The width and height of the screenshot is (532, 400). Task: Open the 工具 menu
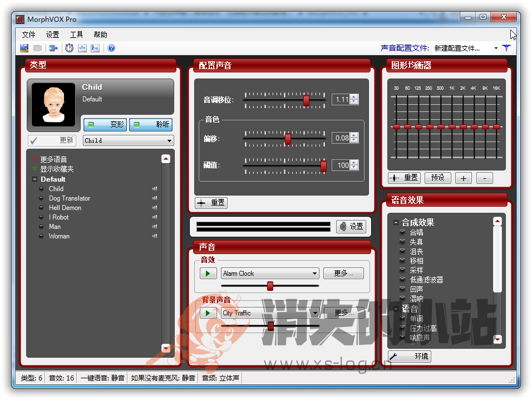click(76, 35)
